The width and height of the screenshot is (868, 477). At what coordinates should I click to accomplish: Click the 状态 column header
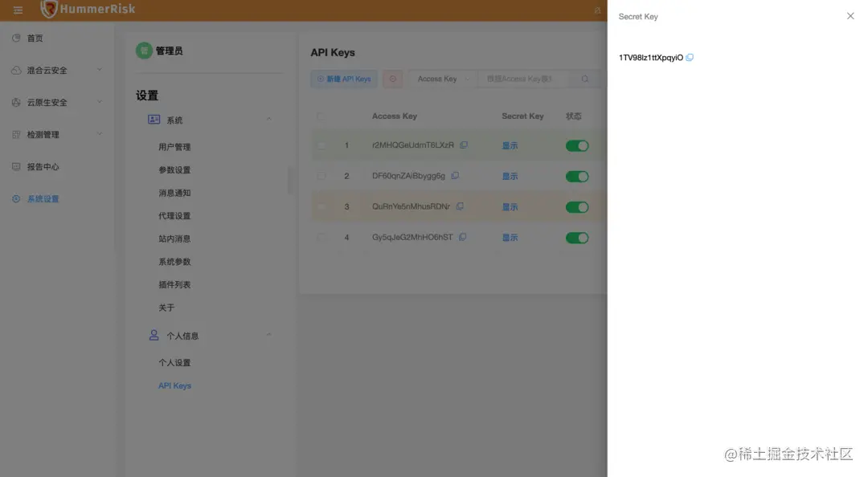pyautogui.click(x=574, y=116)
